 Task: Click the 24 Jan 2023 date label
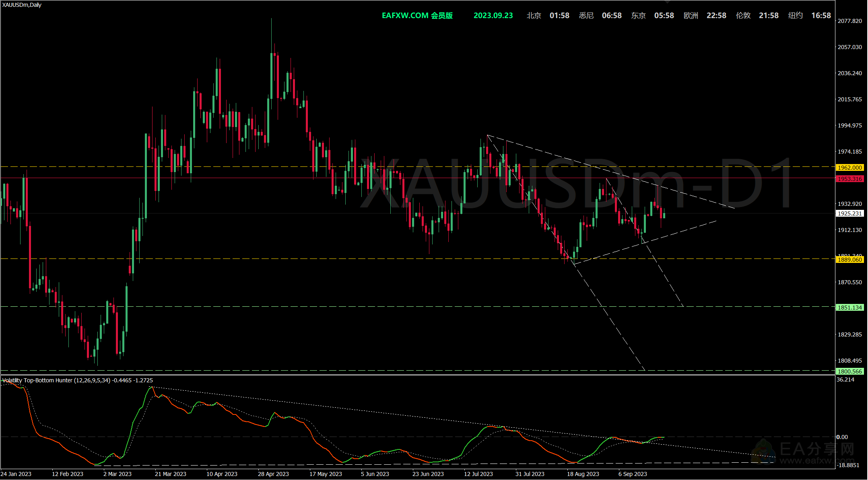[16, 474]
